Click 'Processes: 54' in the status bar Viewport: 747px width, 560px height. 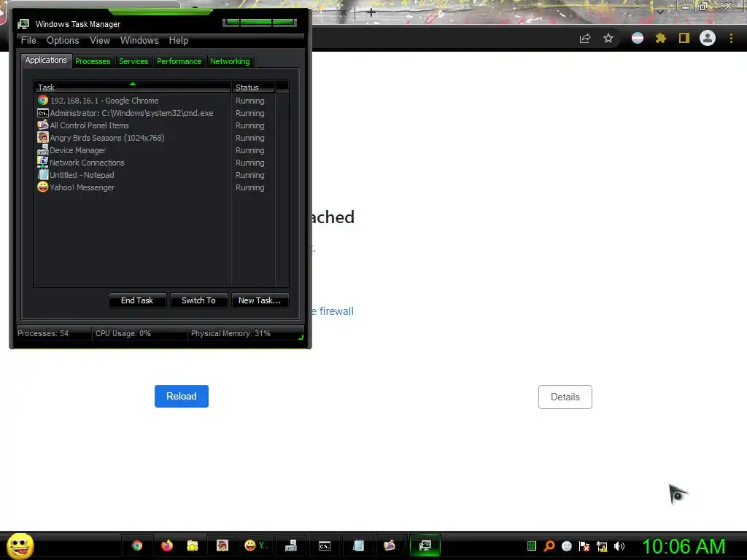(43, 333)
